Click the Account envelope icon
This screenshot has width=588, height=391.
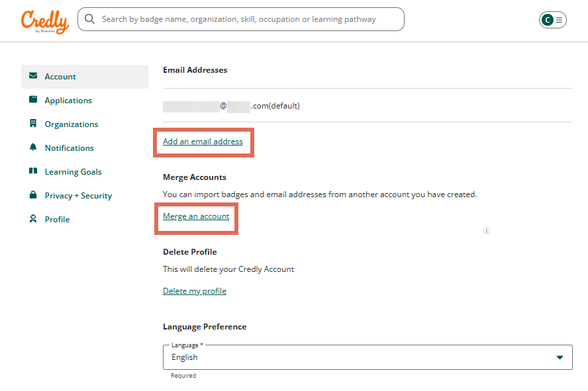coord(33,75)
